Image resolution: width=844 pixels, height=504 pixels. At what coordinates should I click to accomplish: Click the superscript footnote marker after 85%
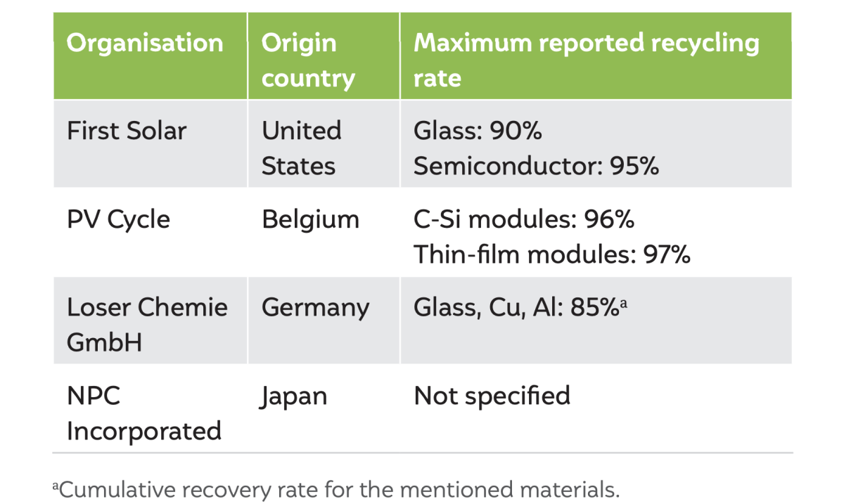623,304
